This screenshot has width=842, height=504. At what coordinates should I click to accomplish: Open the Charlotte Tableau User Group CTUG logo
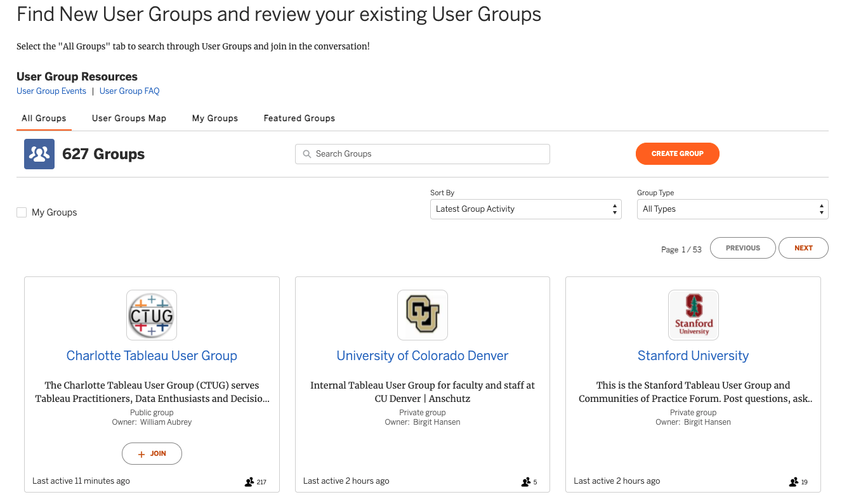152,314
